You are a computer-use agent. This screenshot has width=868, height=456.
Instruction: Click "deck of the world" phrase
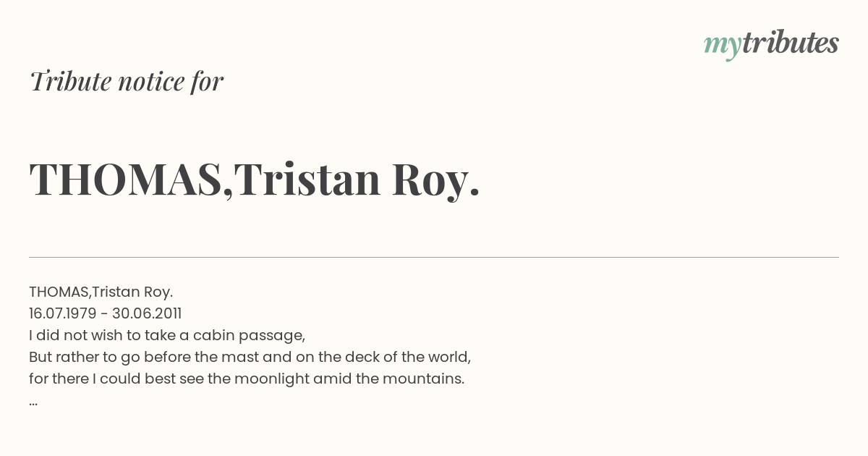413,357
